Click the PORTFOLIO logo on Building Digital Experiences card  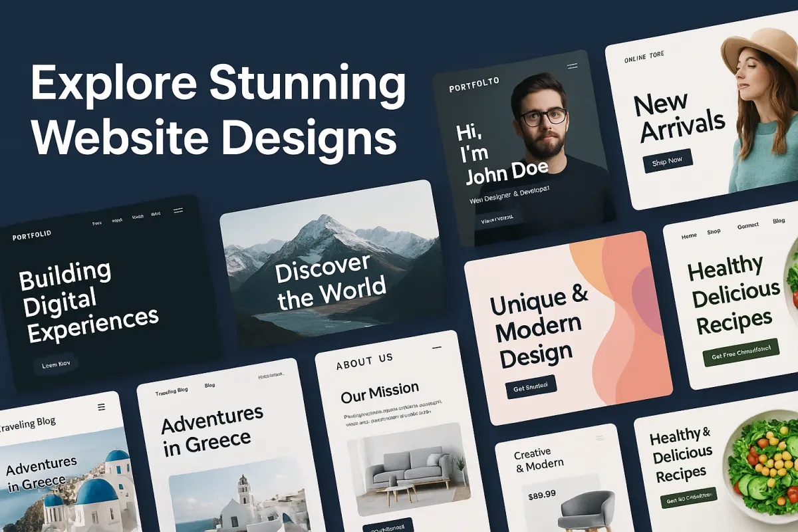coord(31,235)
